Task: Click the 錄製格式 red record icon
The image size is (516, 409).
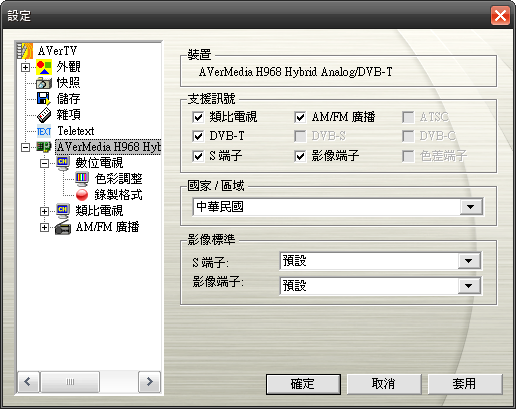Action: pos(82,195)
